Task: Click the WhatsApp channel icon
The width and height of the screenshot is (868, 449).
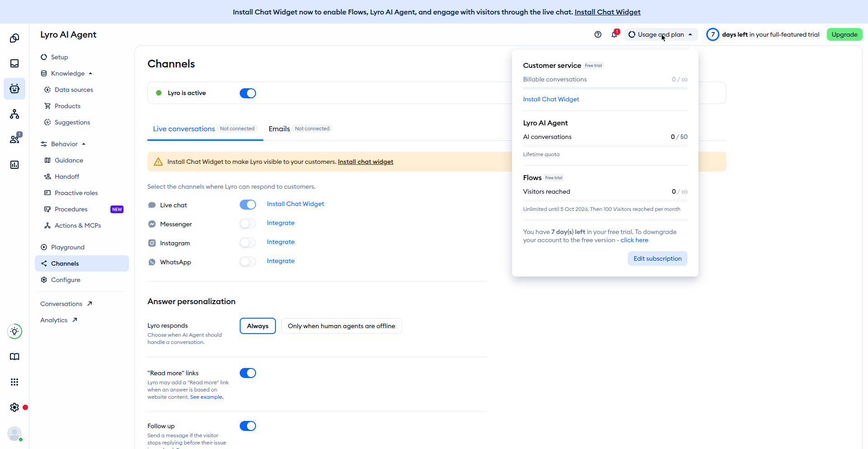Action: coord(152,262)
